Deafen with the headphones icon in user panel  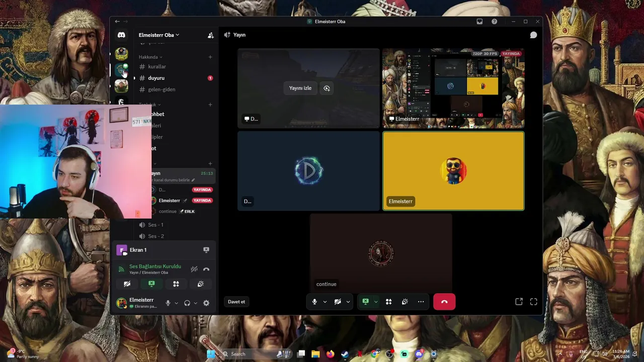coord(187,303)
